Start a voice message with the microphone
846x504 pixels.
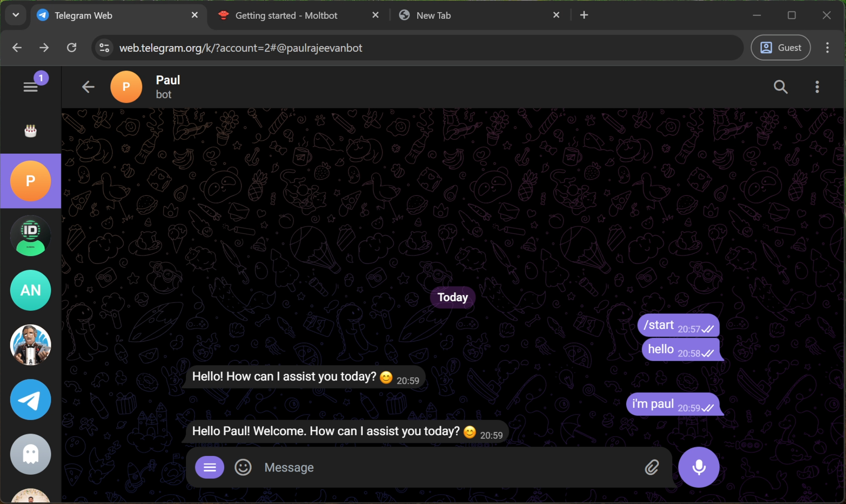[x=698, y=467]
